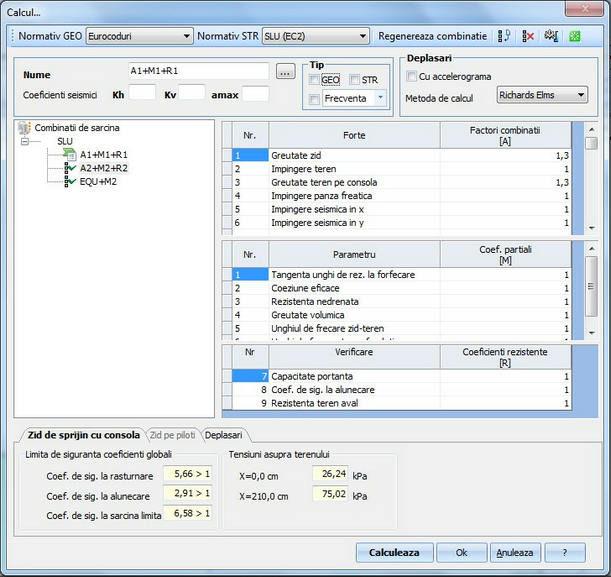Screen dimensions: 611x577
Task: Click the 75,02 kPa tension value field
Action: 330,494
